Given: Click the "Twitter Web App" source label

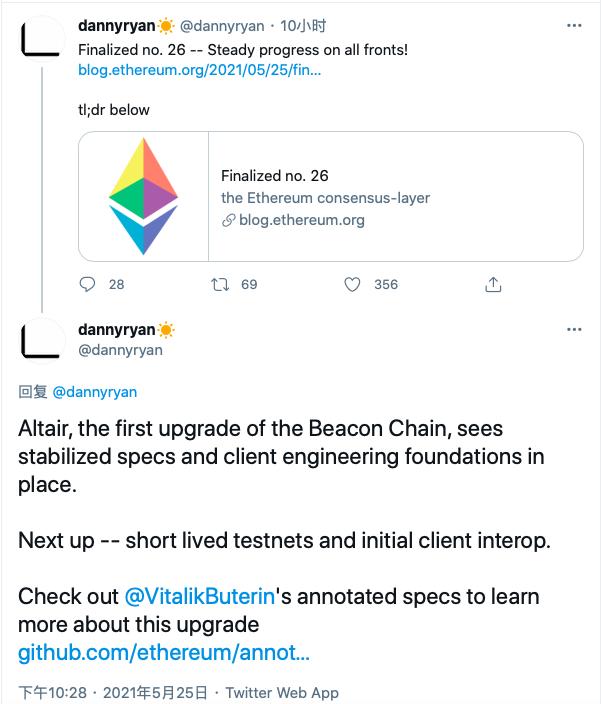Looking at the screenshot, I should coord(282,692).
